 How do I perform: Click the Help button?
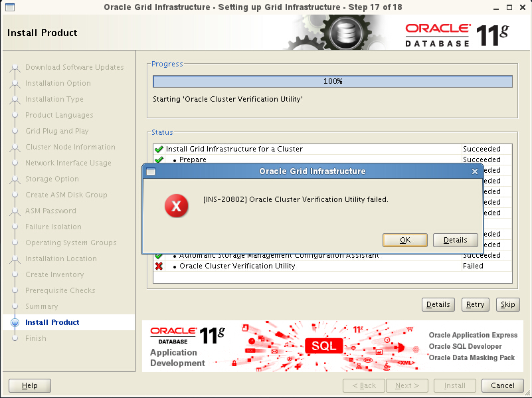29,385
